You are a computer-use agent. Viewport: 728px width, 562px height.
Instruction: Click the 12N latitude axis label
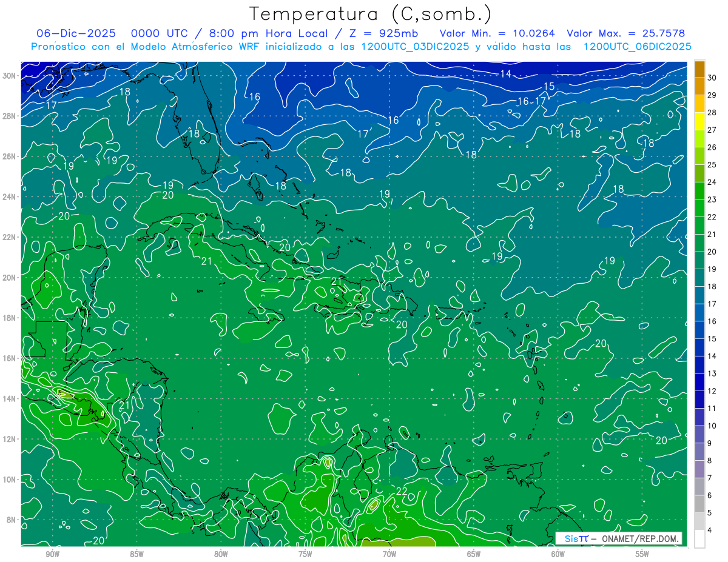coord(10,439)
